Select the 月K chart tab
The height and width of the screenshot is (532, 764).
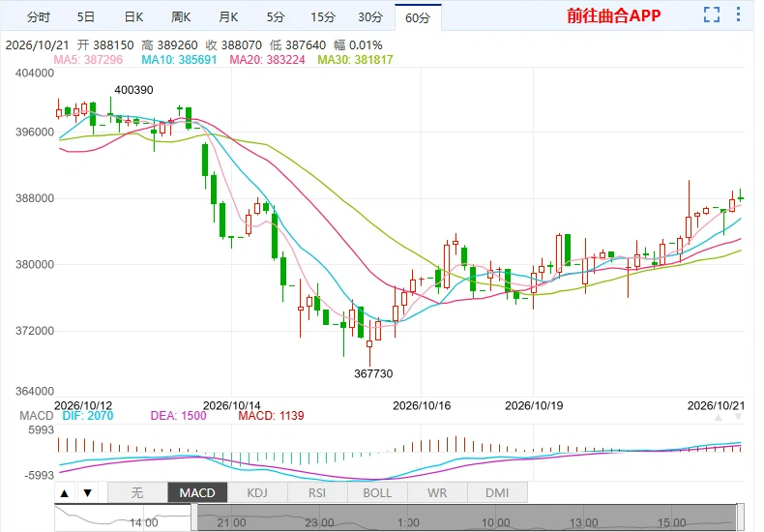[x=228, y=17]
